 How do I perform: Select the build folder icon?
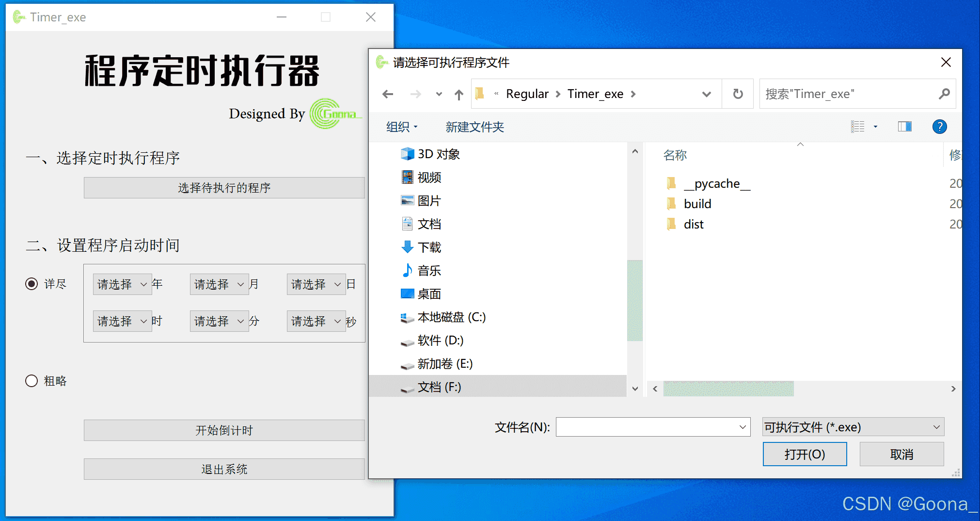[x=671, y=204]
